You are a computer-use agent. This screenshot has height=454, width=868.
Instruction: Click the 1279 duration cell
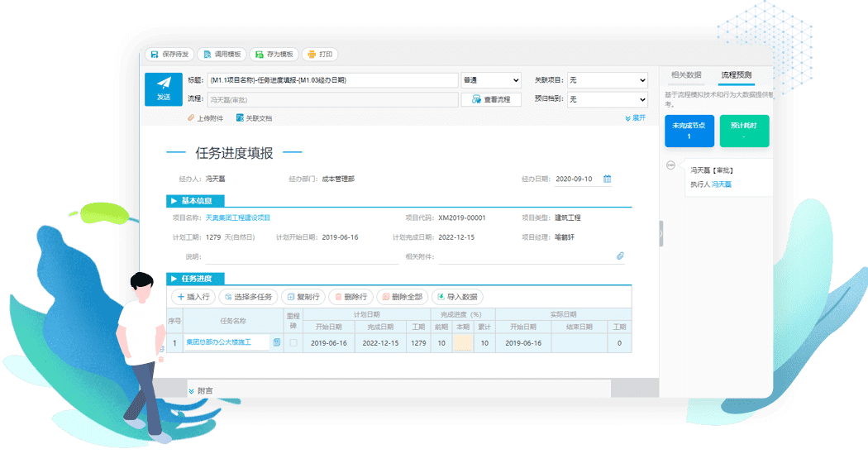tap(418, 342)
